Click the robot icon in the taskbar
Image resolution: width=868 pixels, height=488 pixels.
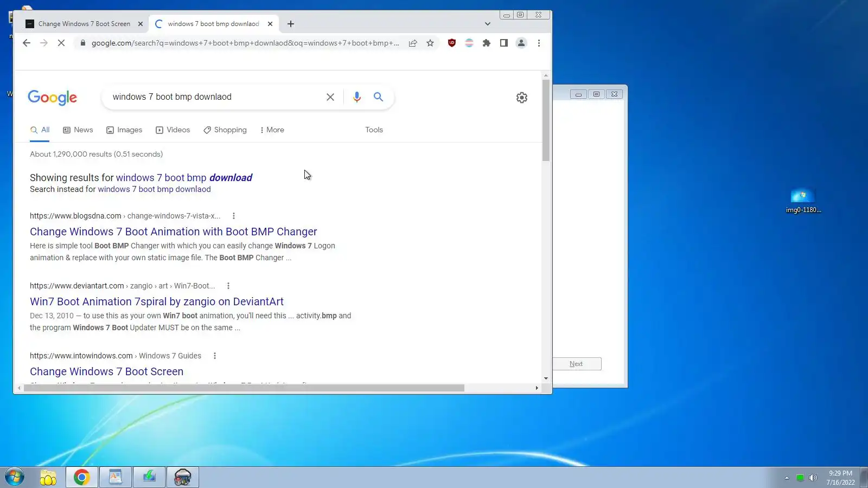click(x=183, y=477)
